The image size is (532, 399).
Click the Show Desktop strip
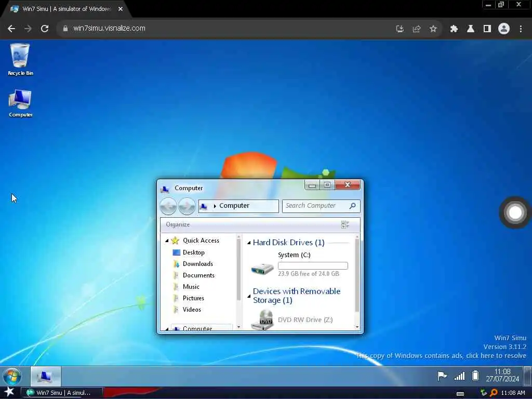528,376
